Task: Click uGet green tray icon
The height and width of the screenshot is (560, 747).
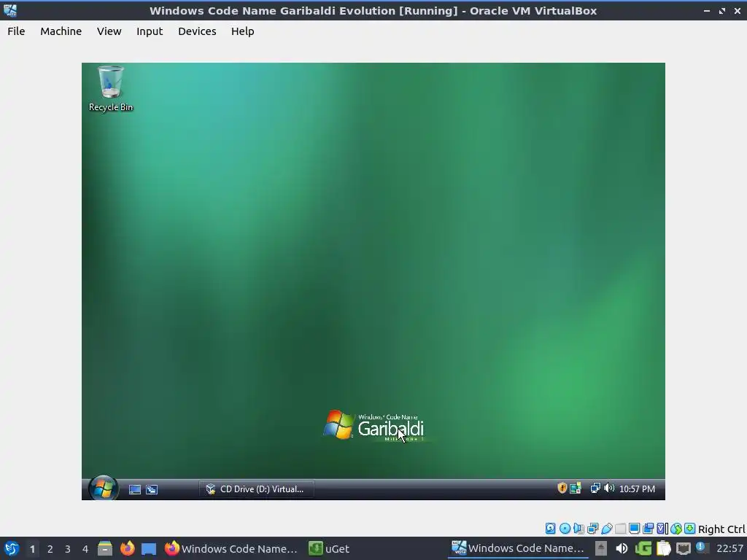Action: [643, 548]
